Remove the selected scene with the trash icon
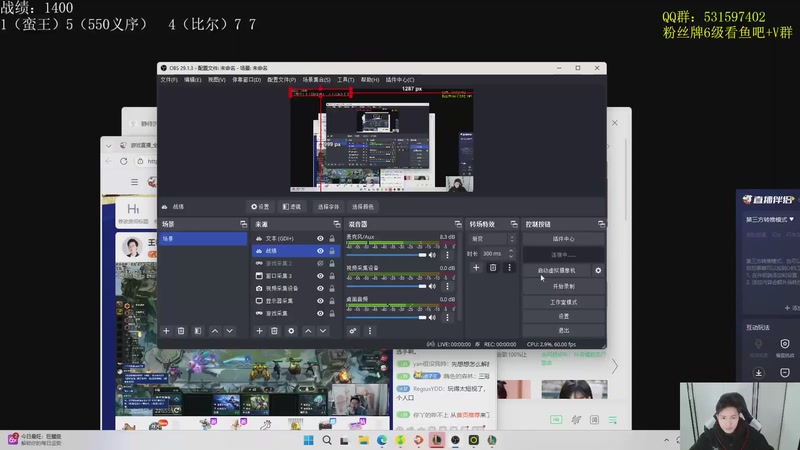Image resolution: width=800 pixels, height=450 pixels. tap(181, 331)
